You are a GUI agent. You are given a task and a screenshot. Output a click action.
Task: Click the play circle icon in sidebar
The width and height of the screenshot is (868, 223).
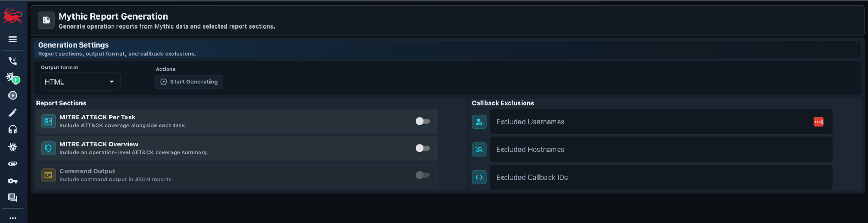click(x=13, y=96)
